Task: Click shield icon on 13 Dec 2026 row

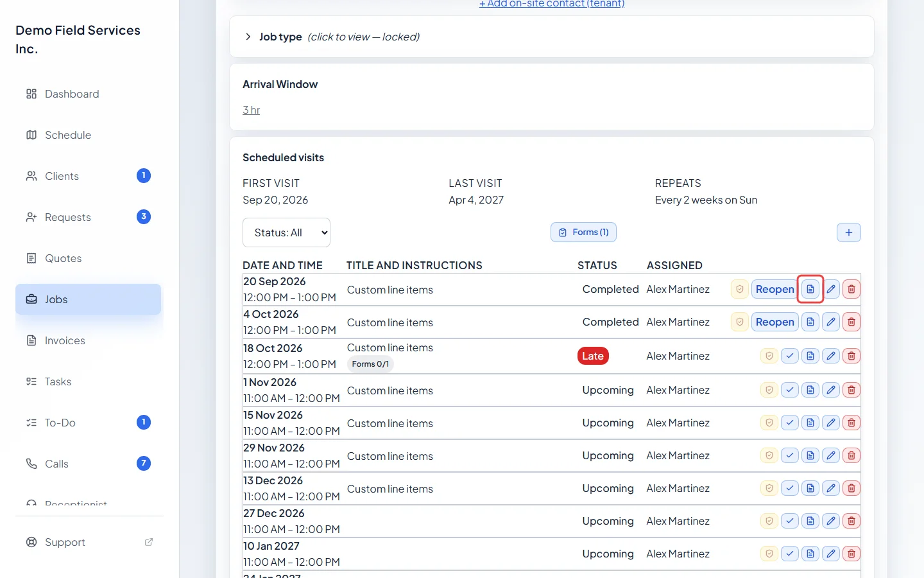Action: [x=769, y=488]
